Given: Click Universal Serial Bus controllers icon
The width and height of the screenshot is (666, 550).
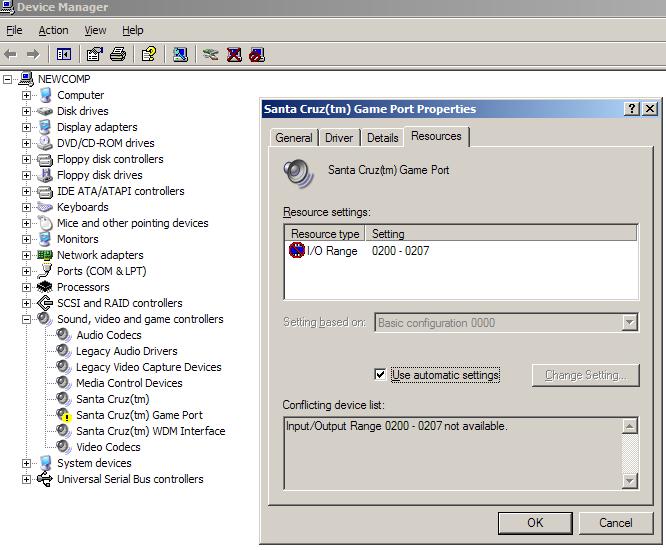Looking at the screenshot, I should [45, 479].
